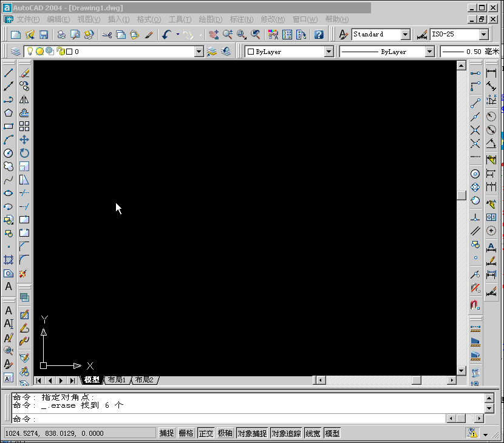Switch to the 布局2 tab
Image resolution: width=504 pixels, height=443 pixels.
(x=145, y=380)
